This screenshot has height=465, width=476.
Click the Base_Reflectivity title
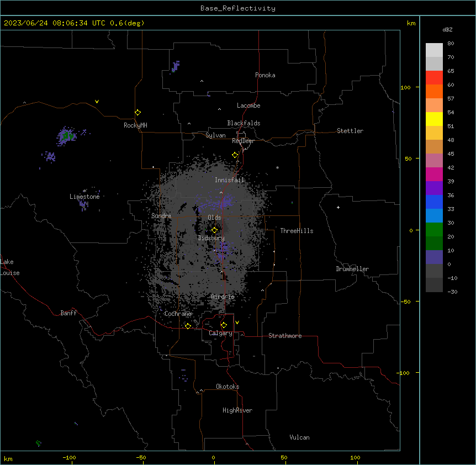[x=238, y=8]
